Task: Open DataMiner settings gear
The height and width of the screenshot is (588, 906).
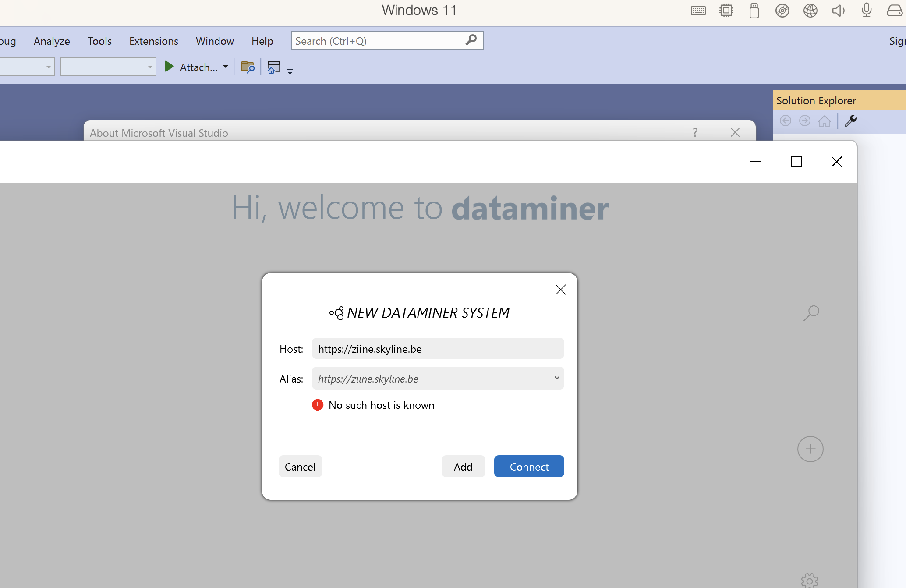Action: pos(809,581)
